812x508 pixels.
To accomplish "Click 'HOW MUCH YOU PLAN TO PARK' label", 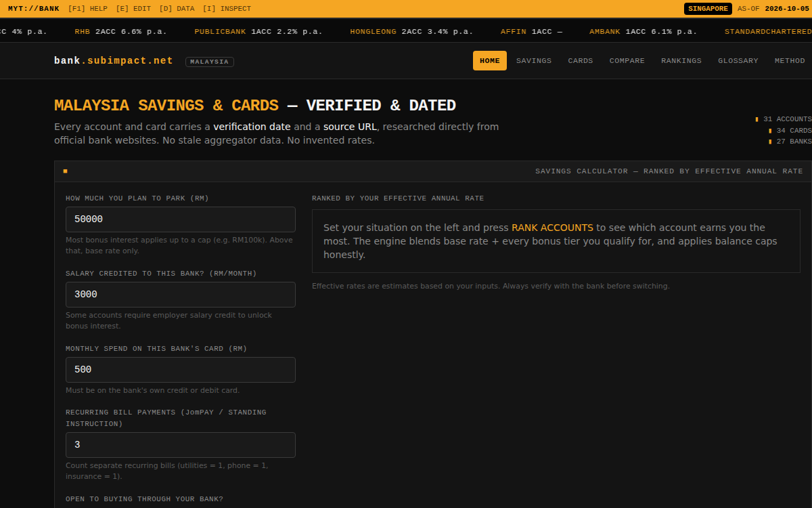I will click(x=137, y=198).
